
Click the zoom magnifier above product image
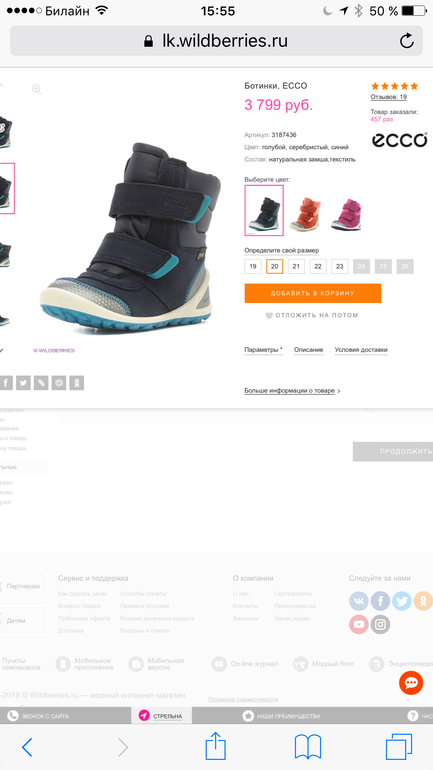click(x=36, y=89)
